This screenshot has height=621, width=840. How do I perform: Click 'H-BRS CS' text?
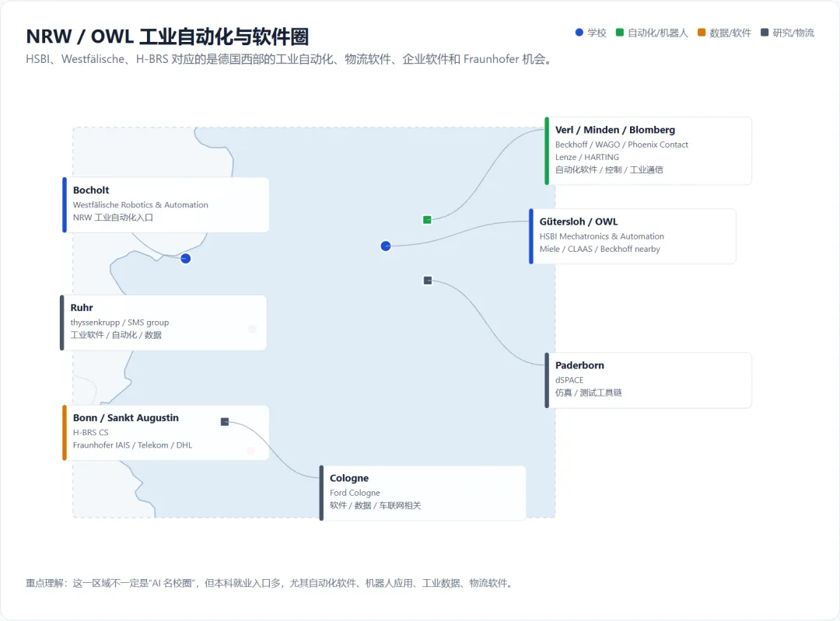coord(90,433)
